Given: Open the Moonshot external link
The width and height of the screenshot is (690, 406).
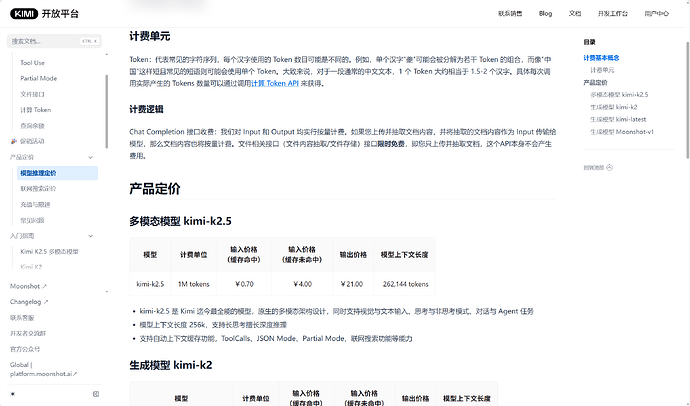Looking at the screenshot, I should pos(28,286).
